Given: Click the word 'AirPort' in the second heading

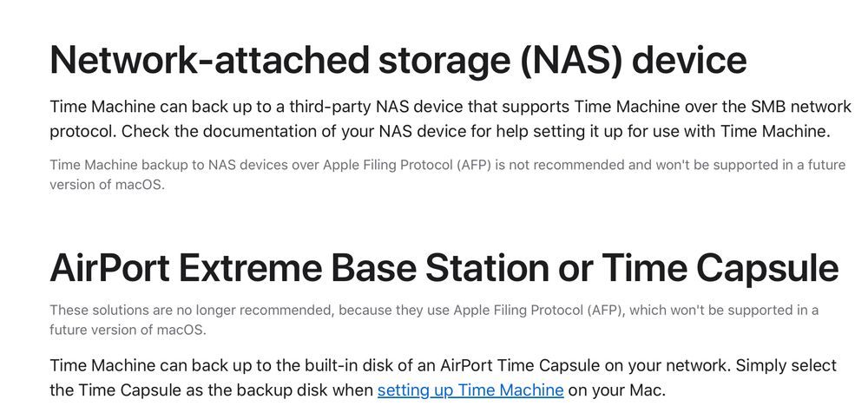Looking at the screenshot, I should (109, 268).
